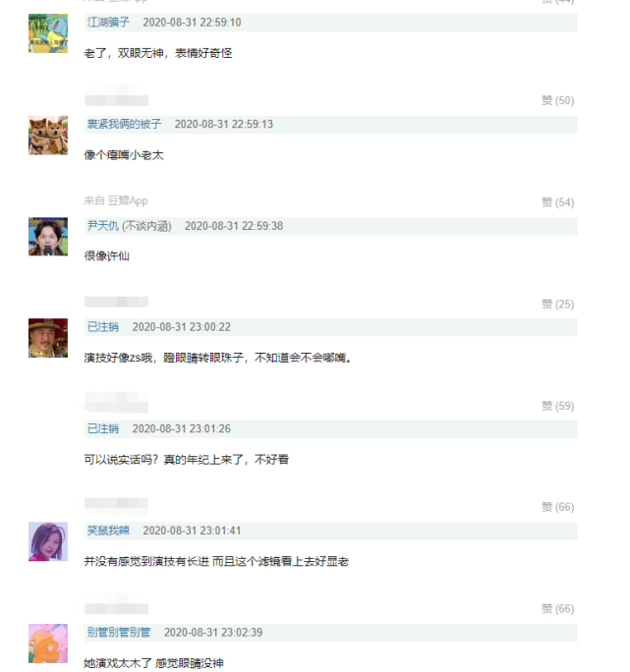Visit 江湖骗子 user profile link
This screenshot has width=630, height=672.
pyautogui.click(x=108, y=23)
